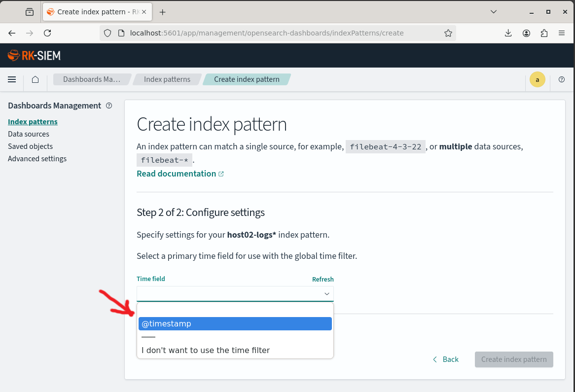Viewport: 575px width, 392px height.
Task: Collapse the Time field dropdown chevron
Action: point(326,294)
